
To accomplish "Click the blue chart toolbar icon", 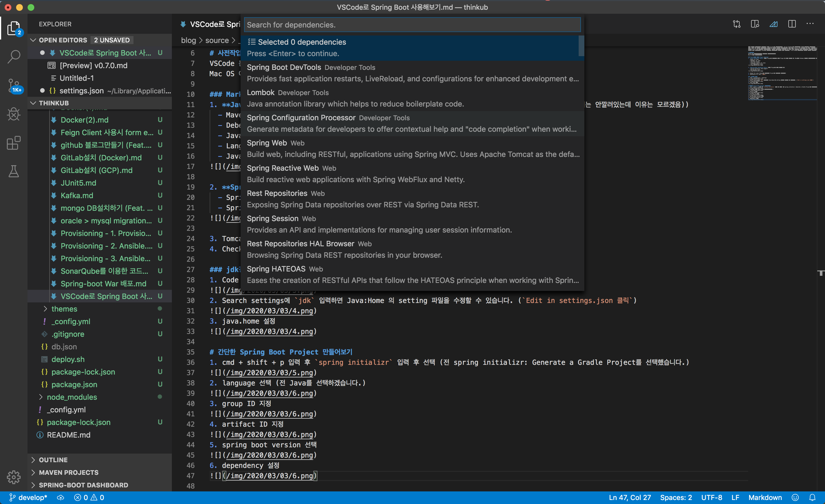I will point(773,24).
